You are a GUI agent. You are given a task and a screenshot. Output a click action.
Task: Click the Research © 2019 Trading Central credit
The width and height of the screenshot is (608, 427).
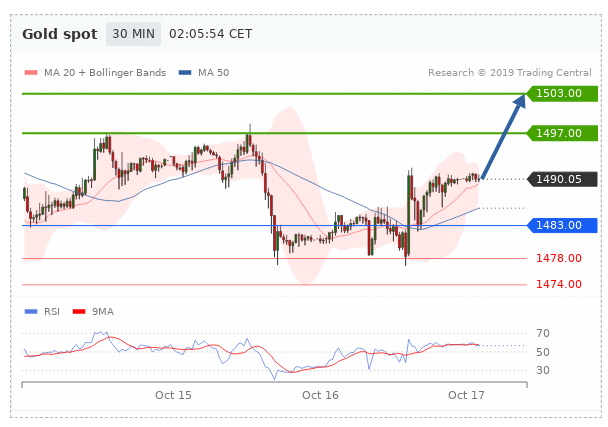[x=510, y=73]
